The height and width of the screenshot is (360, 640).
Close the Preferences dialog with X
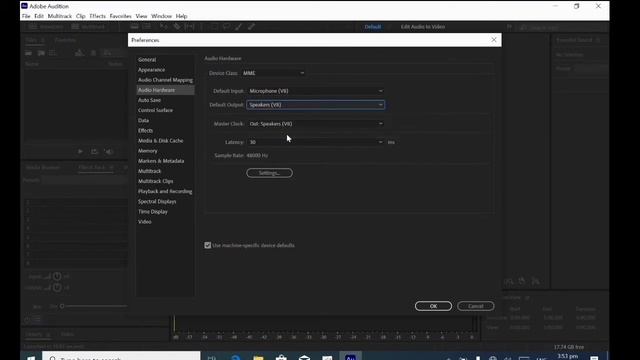tap(494, 40)
